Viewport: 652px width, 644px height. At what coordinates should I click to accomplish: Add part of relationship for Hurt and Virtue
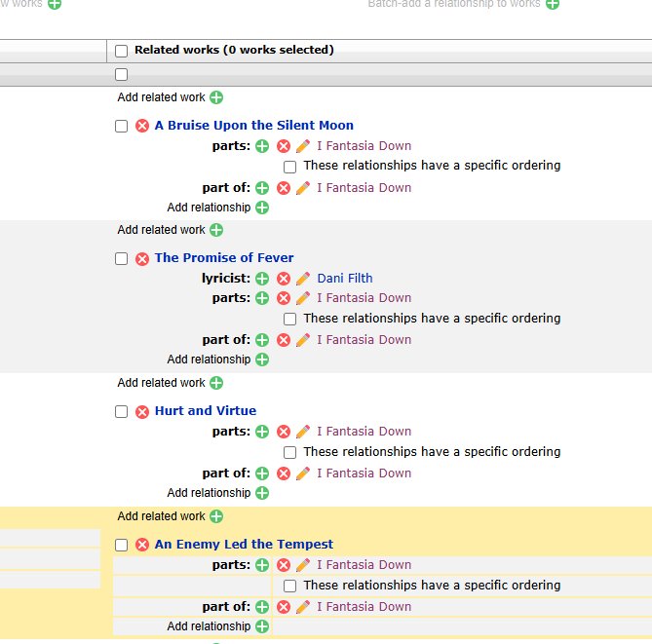click(262, 474)
